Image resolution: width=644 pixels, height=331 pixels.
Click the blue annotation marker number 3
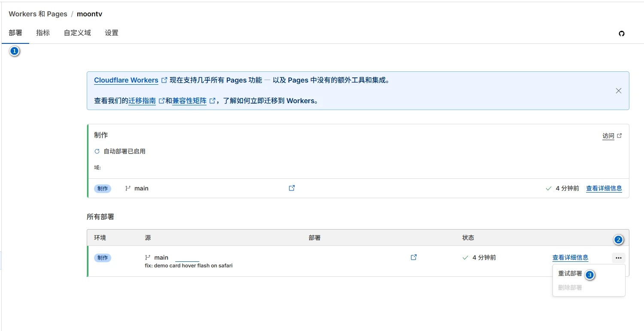point(590,275)
